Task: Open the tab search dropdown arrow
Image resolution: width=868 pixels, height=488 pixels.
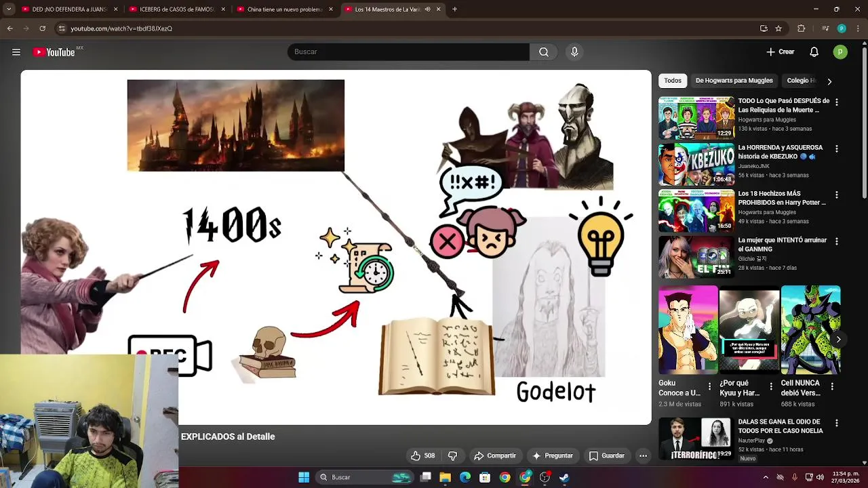Action: 9,9
